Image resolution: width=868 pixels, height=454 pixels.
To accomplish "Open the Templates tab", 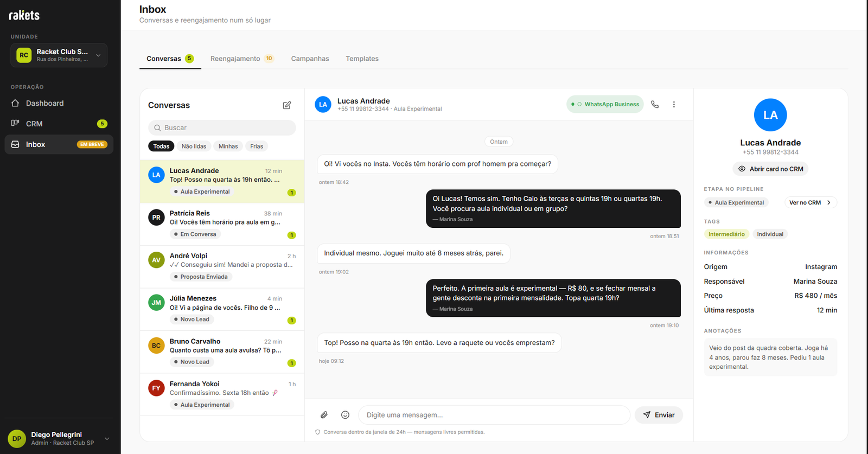I will tap(362, 59).
